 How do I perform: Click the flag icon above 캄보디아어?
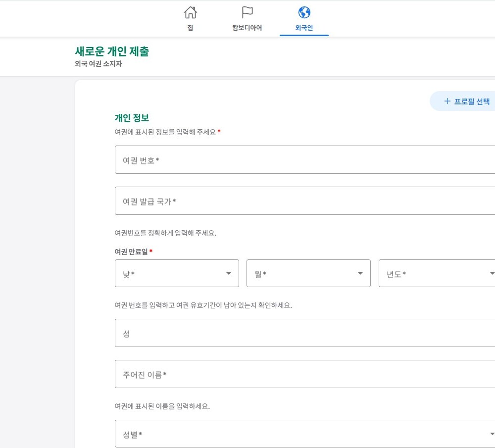pos(247,12)
